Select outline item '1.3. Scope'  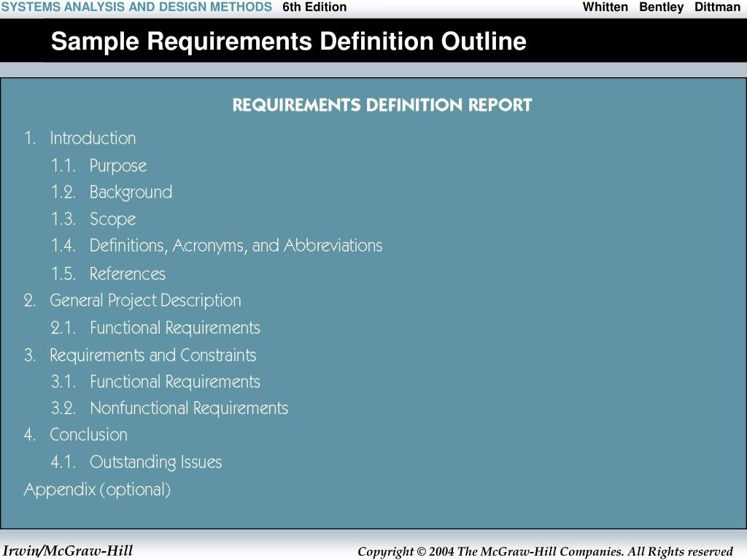(x=93, y=219)
